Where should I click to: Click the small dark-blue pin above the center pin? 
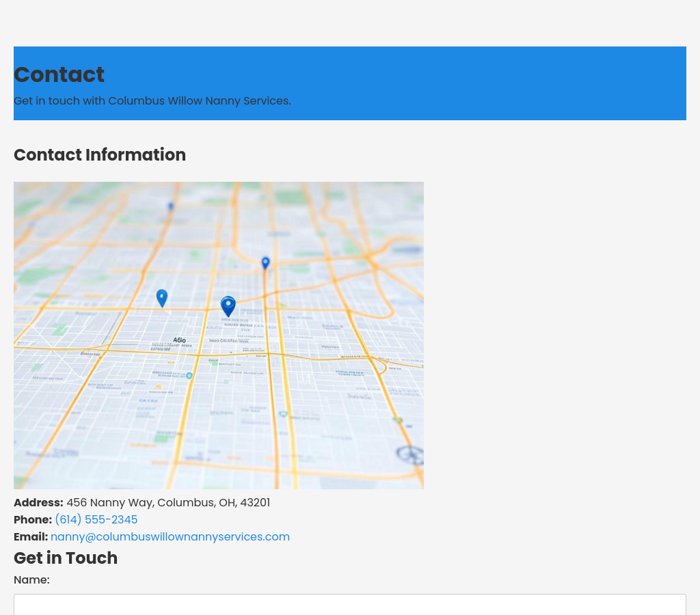tap(265, 262)
